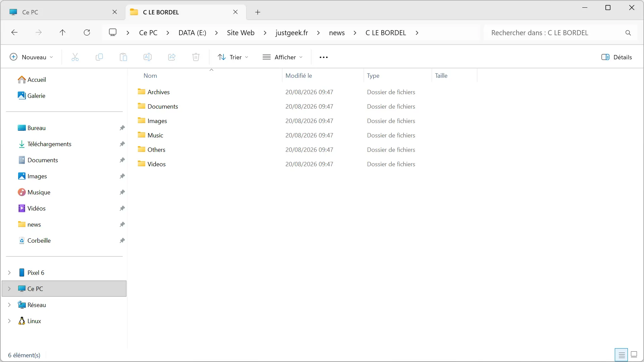Click pin icon next to Corbeille

[x=122, y=241]
